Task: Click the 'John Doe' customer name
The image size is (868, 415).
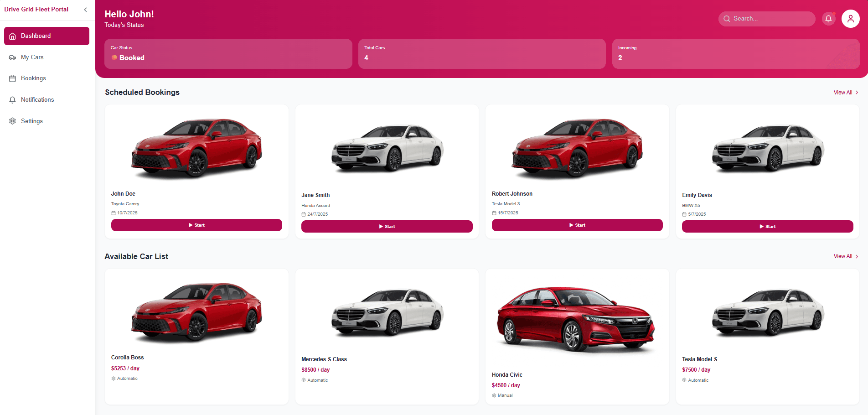Action: (123, 194)
